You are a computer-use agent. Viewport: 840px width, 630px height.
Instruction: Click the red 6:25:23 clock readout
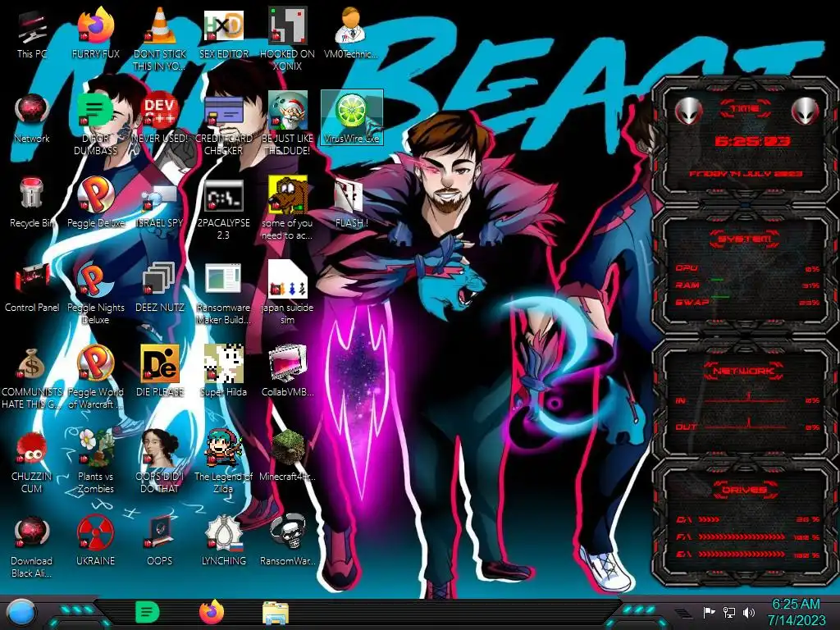[x=752, y=141]
